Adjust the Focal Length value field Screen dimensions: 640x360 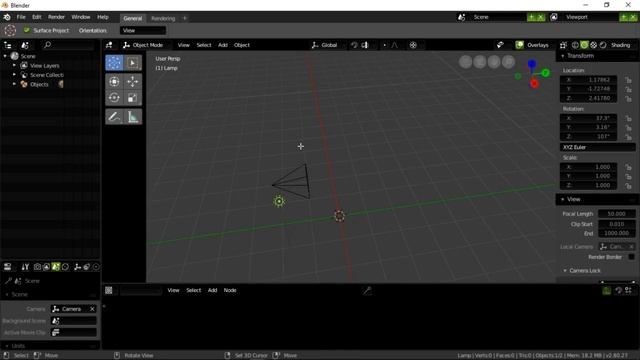616,213
